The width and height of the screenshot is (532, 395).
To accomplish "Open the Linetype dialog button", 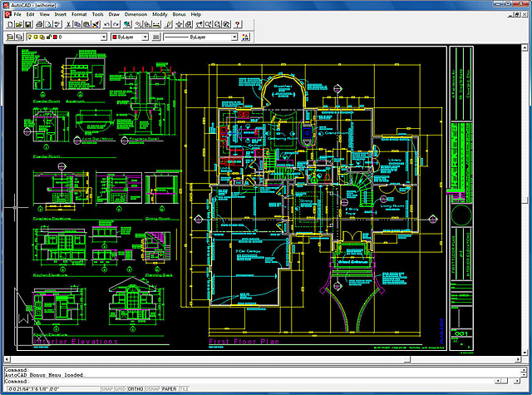I will pos(155,37).
